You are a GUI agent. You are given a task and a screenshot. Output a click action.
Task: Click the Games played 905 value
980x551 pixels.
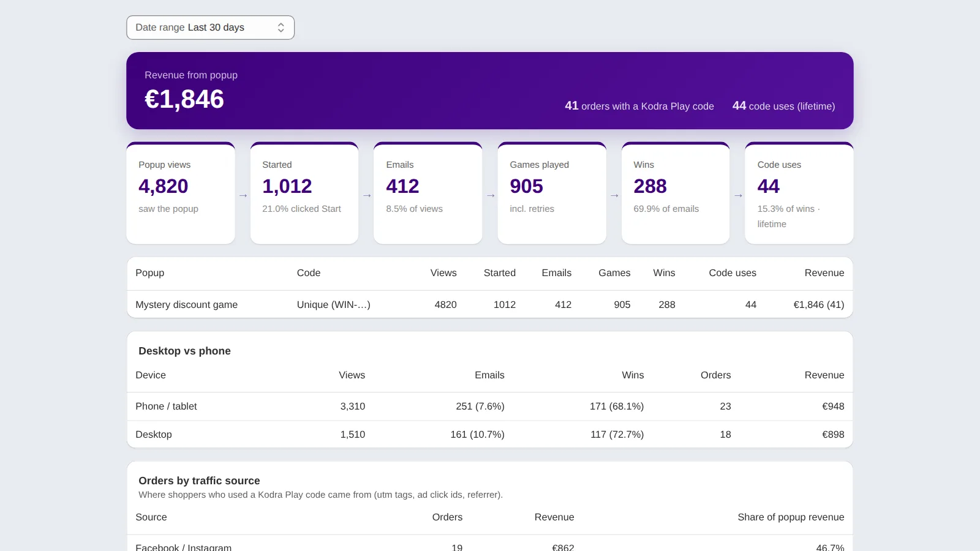point(526,186)
